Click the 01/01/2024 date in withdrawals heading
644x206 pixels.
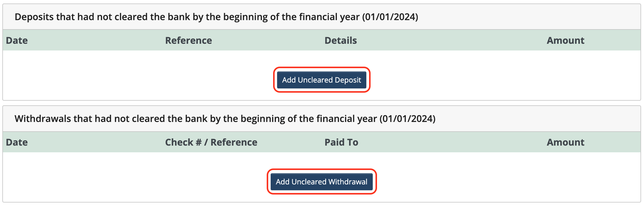(x=407, y=119)
